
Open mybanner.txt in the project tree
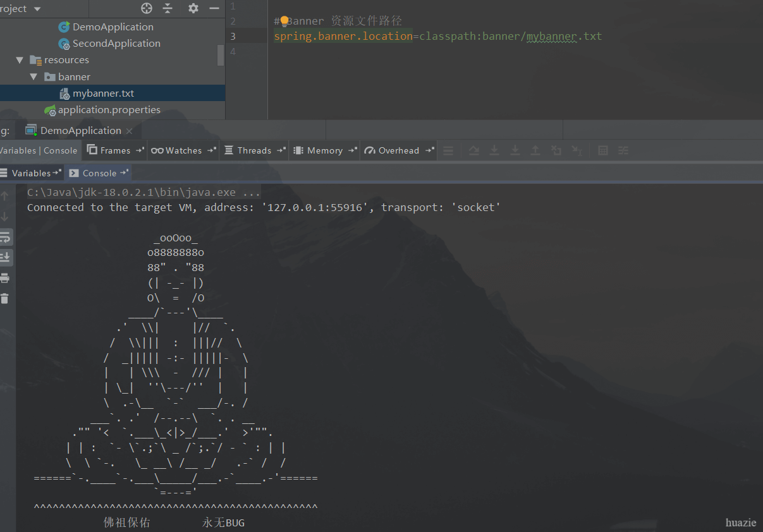[113, 93]
